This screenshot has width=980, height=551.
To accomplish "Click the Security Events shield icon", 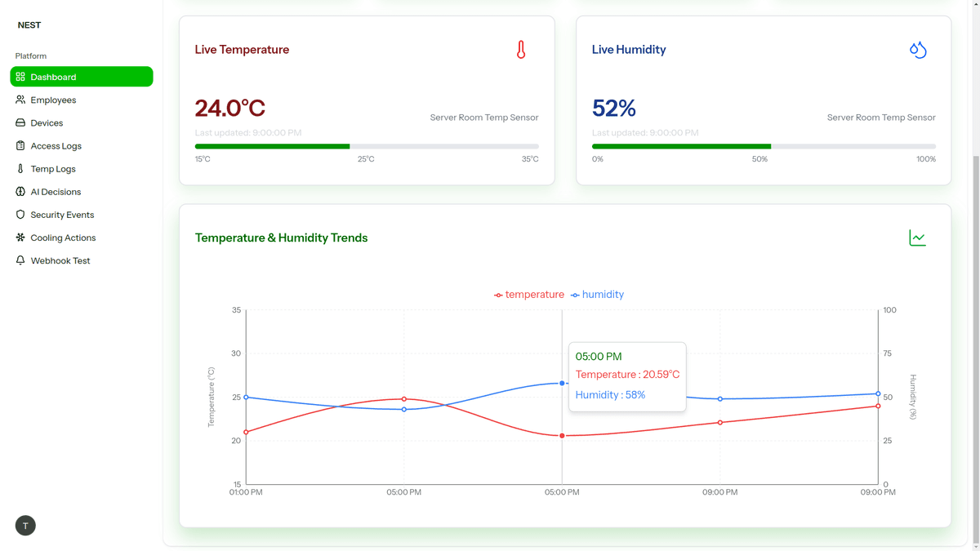I will (x=20, y=215).
